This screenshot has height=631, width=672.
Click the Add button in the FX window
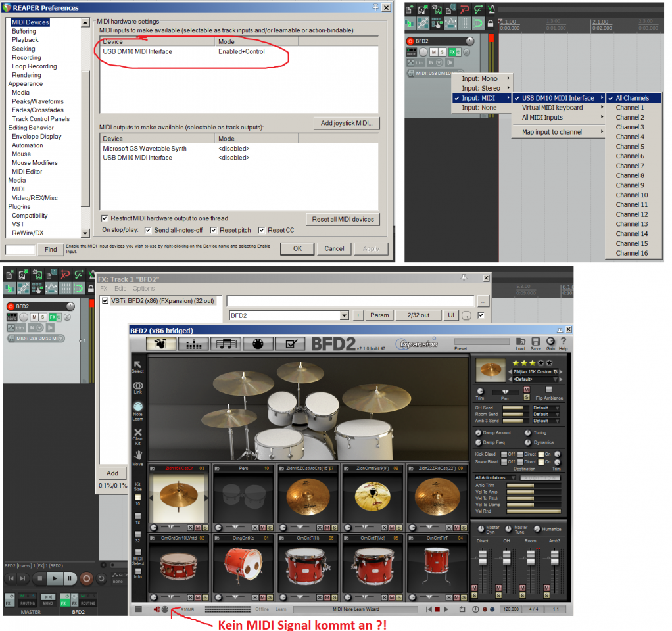pyautogui.click(x=112, y=473)
